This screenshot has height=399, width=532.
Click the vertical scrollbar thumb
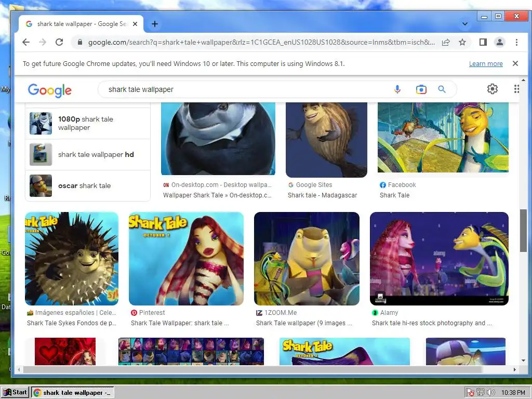coord(523,231)
